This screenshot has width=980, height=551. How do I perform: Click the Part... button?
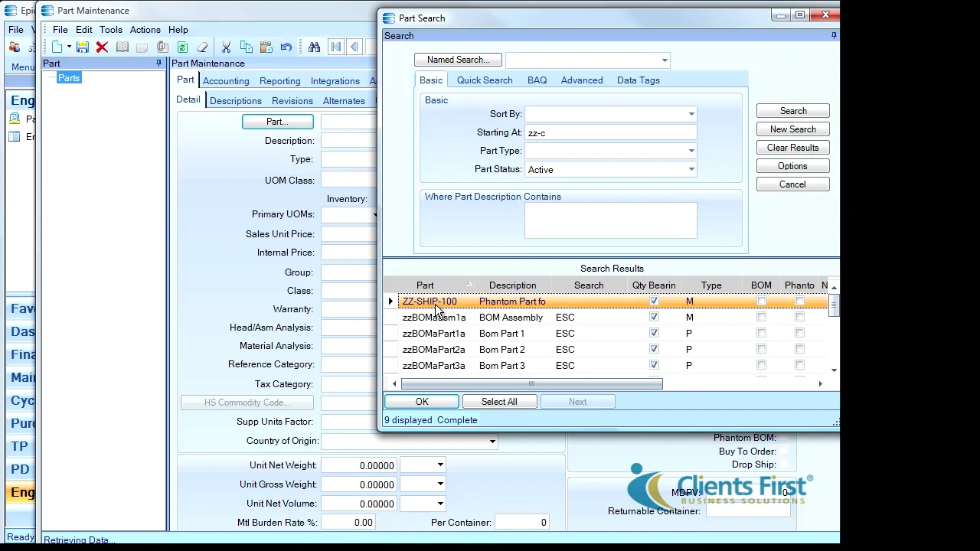pyautogui.click(x=277, y=122)
